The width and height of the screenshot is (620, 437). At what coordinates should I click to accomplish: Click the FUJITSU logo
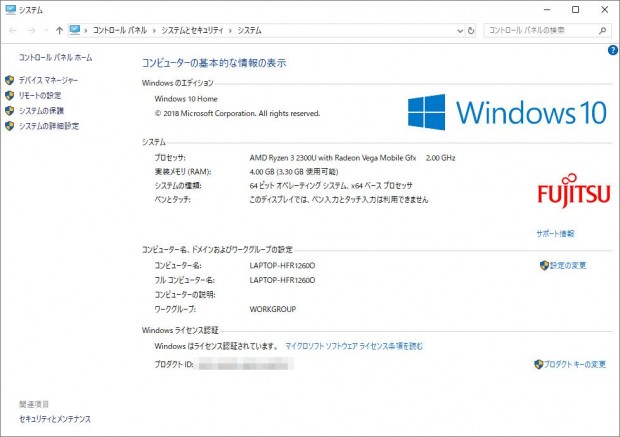574,191
